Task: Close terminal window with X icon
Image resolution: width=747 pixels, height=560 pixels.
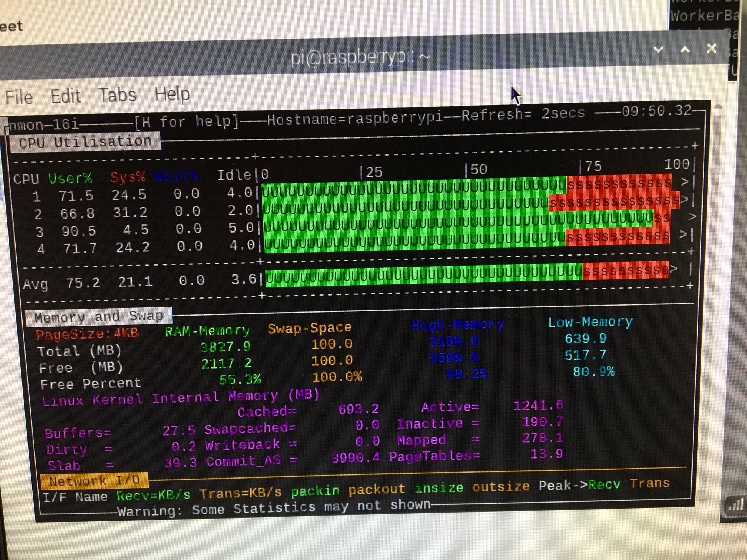Action: coord(711,49)
